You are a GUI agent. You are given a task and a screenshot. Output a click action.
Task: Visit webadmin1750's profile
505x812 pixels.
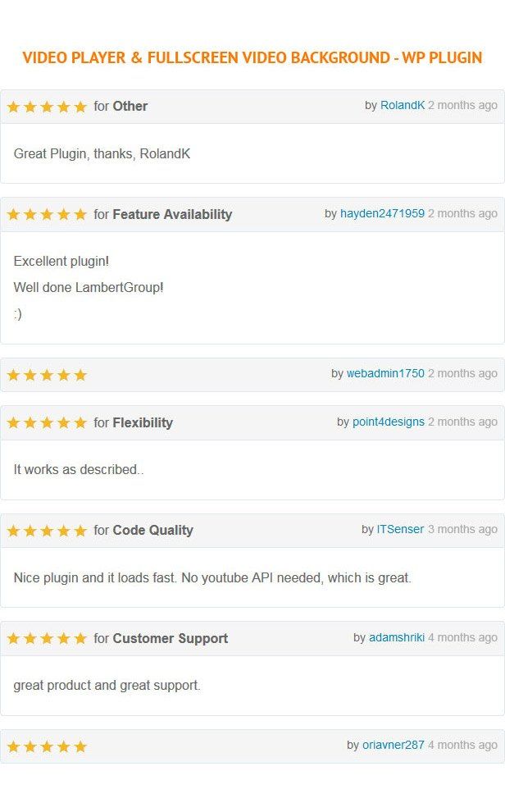point(385,373)
